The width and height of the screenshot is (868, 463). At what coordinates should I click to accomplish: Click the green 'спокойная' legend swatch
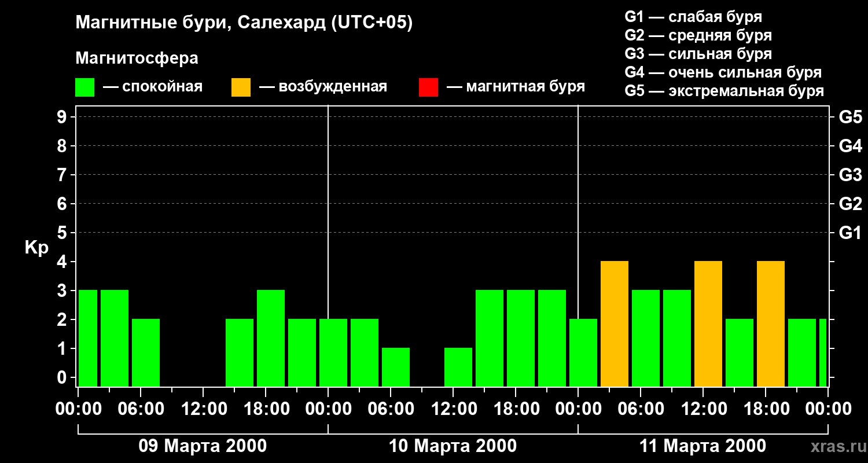85,87
